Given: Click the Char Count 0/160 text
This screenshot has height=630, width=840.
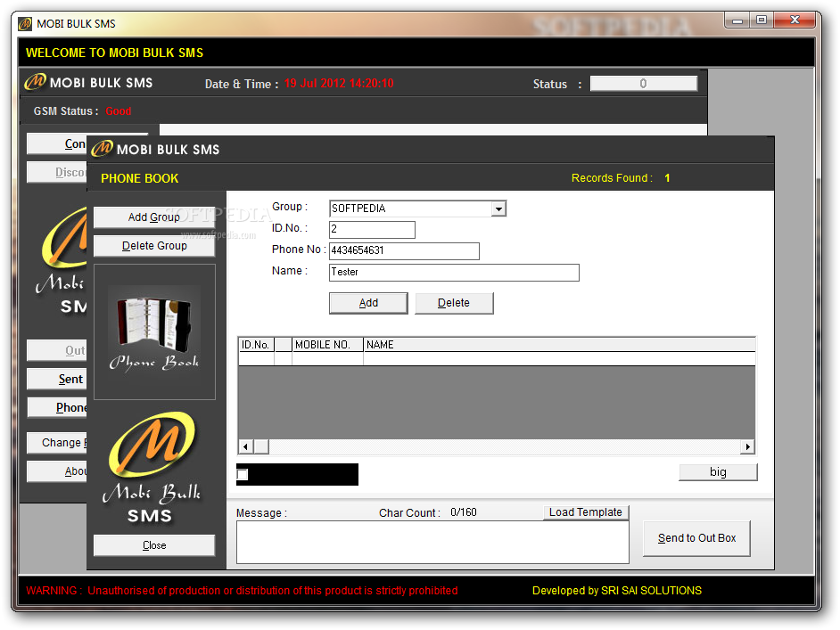Looking at the screenshot, I should pyautogui.click(x=464, y=512).
